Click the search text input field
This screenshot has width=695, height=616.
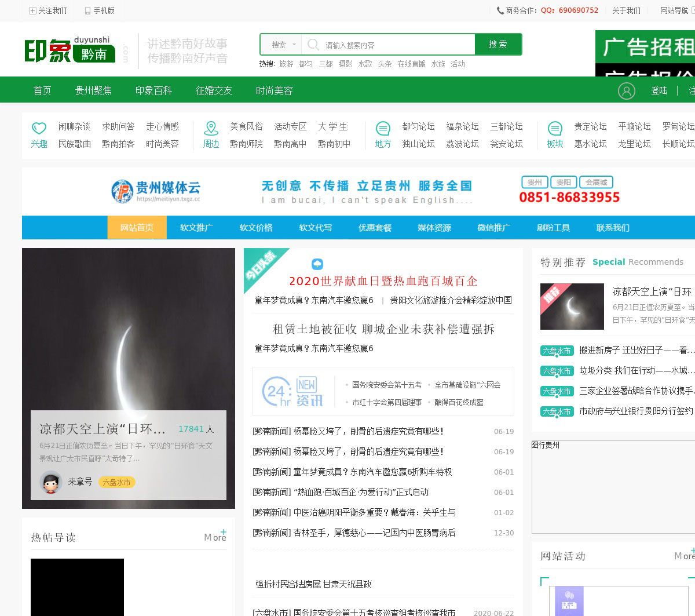tap(388, 45)
